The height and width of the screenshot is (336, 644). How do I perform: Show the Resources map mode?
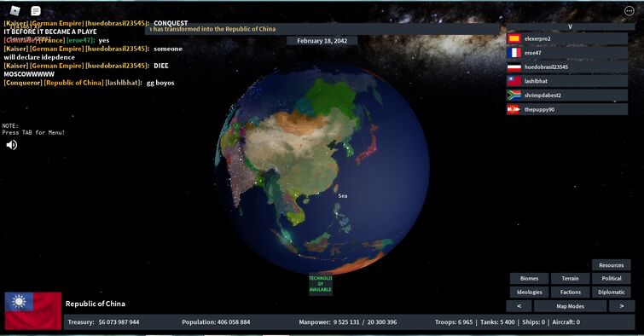611,265
